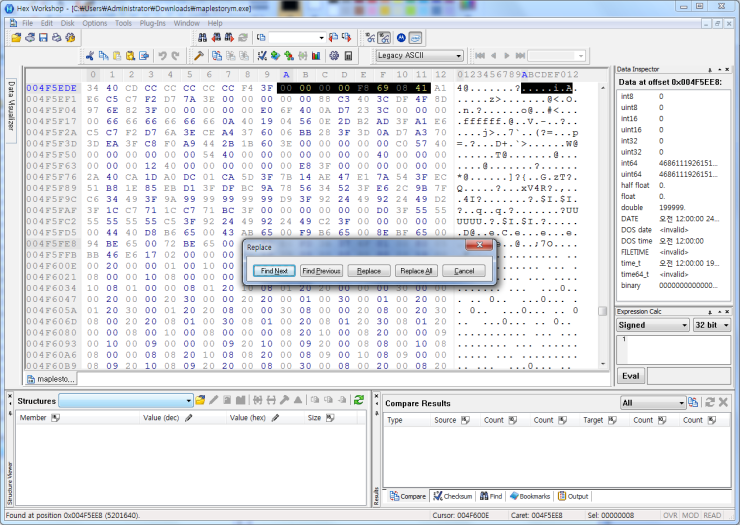740x525 pixels.
Task: Click the Expression Calc input field
Action: tap(673, 349)
